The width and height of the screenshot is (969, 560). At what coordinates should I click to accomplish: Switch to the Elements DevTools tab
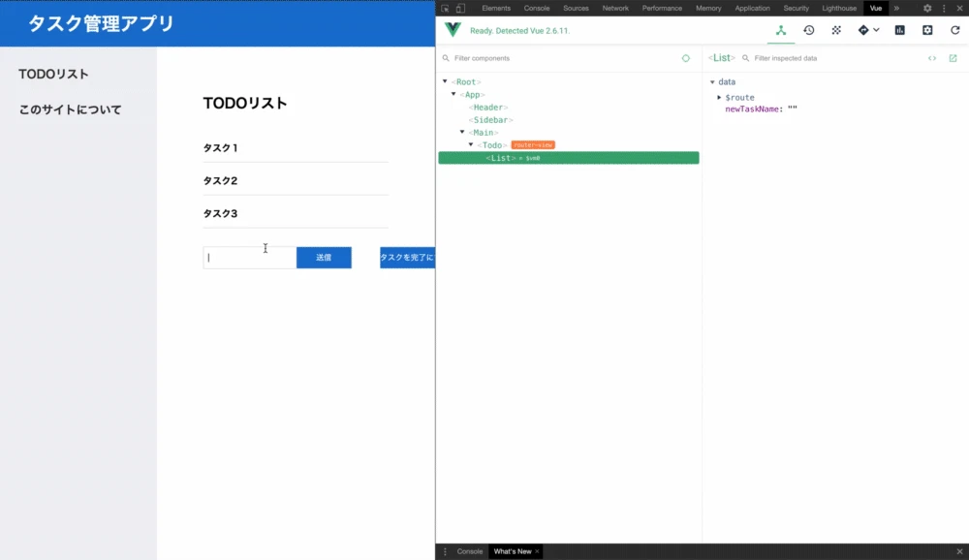click(x=496, y=8)
